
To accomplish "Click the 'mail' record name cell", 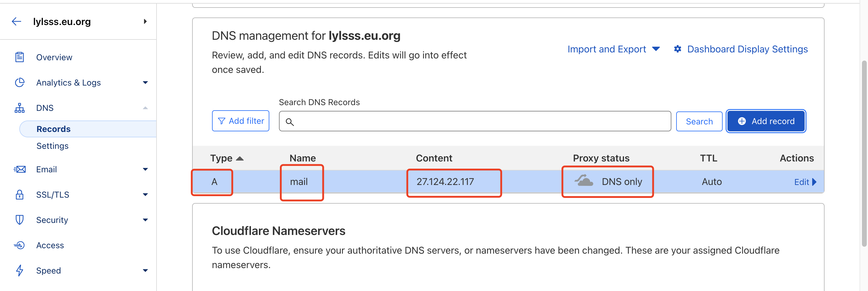I will (299, 182).
